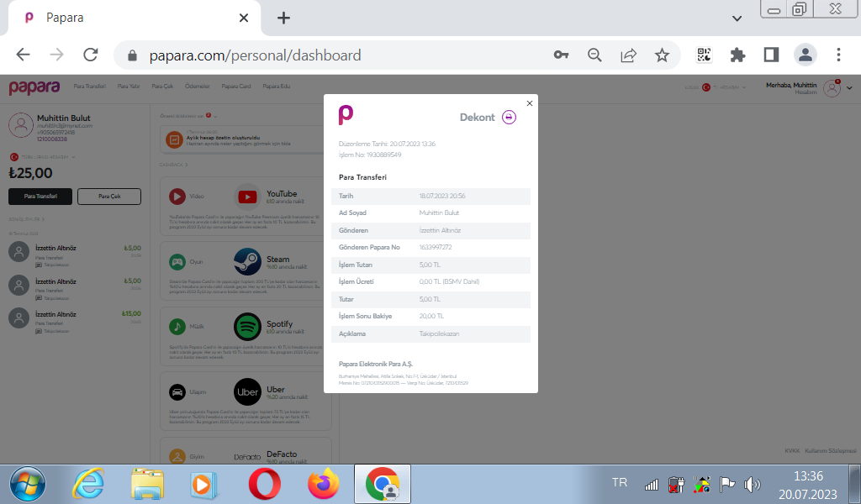861x504 pixels.
Task: Click Muhittin Bulut profile avatar in sidebar
Action: (21, 125)
